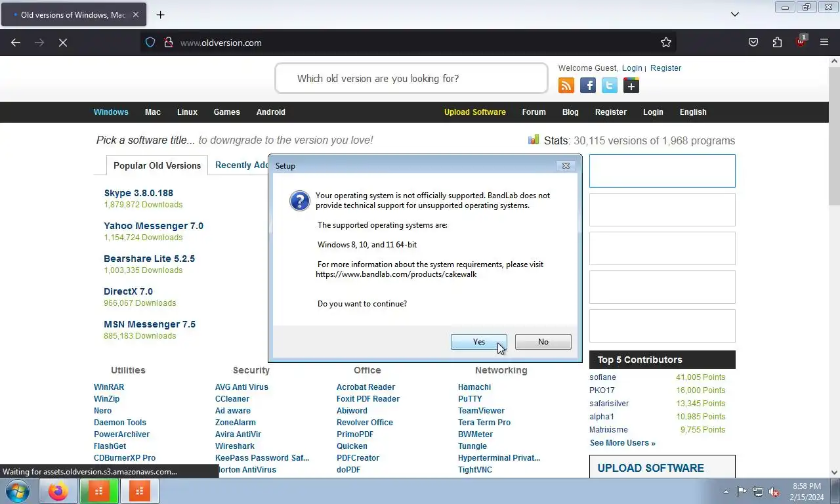The image size is (840, 504).
Task: Click the first Cakewalk setup taskbar icon
Action: coord(99,491)
